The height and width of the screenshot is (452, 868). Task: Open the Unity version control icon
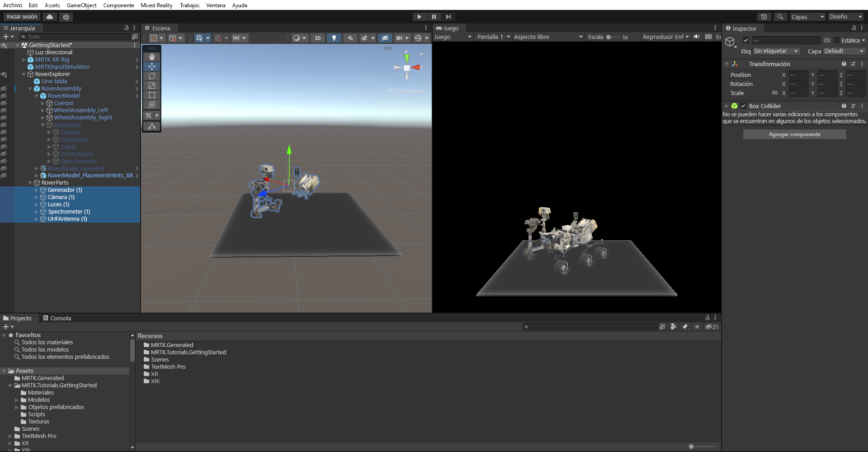(66, 17)
